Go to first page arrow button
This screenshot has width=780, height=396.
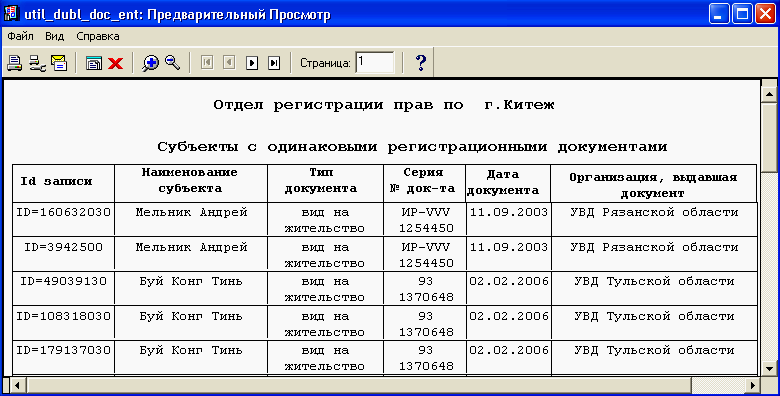pos(207,63)
